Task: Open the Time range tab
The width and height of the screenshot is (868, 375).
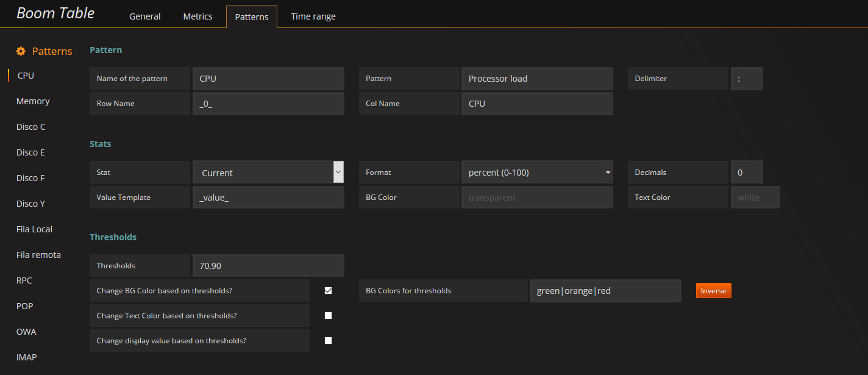Action: (x=313, y=16)
